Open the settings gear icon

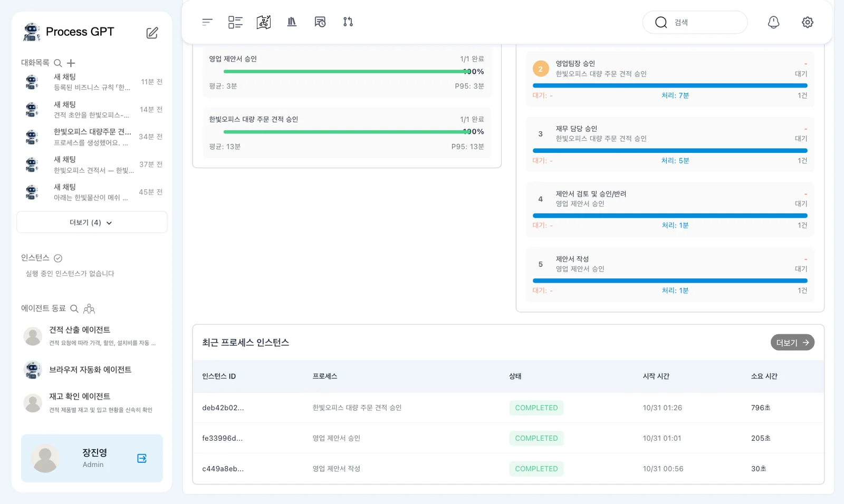point(808,22)
